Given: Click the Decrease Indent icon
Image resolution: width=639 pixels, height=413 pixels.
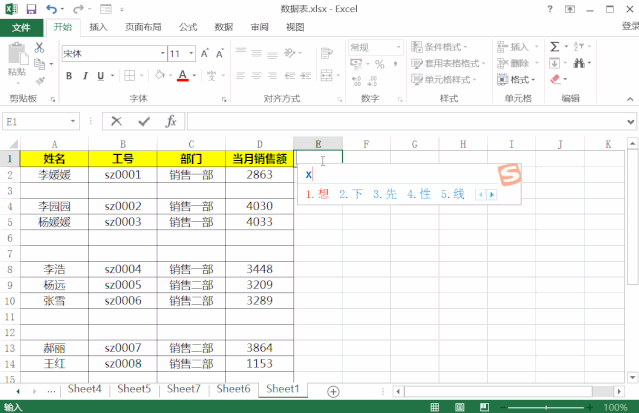Looking at the screenshot, I should coord(290,75).
